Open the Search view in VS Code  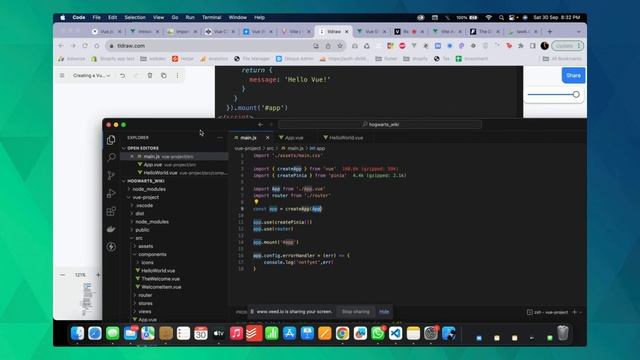pyautogui.click(x=111, y=158)
